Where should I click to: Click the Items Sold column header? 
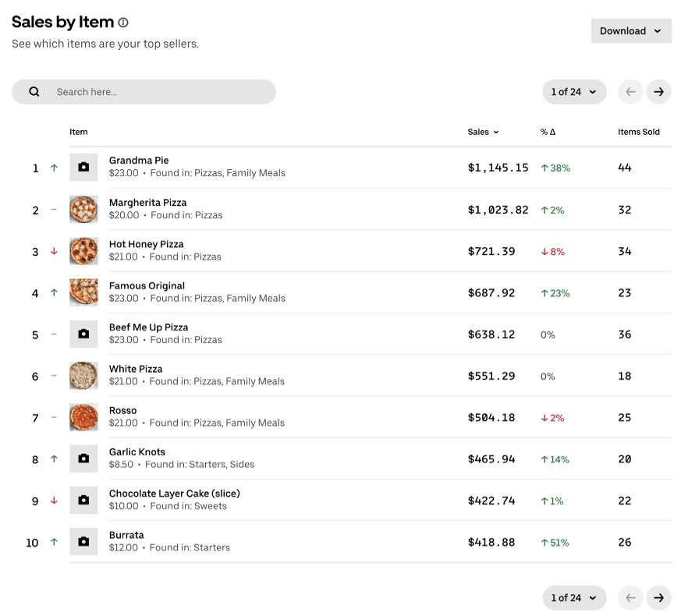point(638,132)
